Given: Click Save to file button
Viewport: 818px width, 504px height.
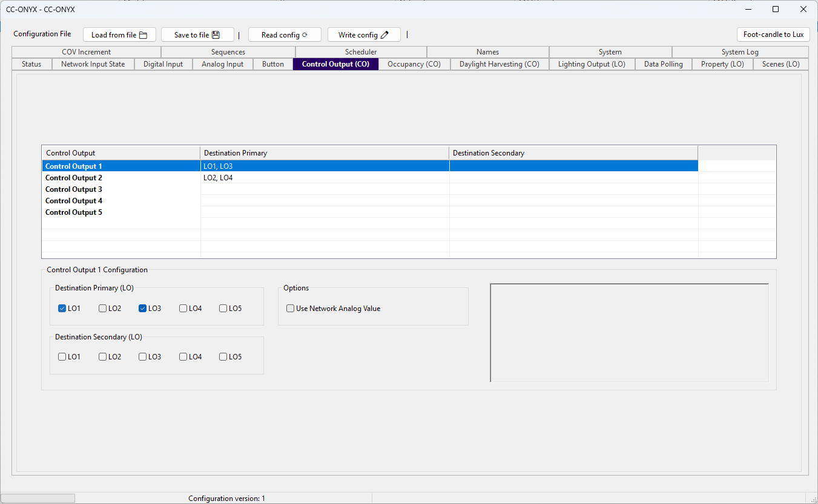Looking at the screenshot, I should pyautogui.click(x=197, y=34).
